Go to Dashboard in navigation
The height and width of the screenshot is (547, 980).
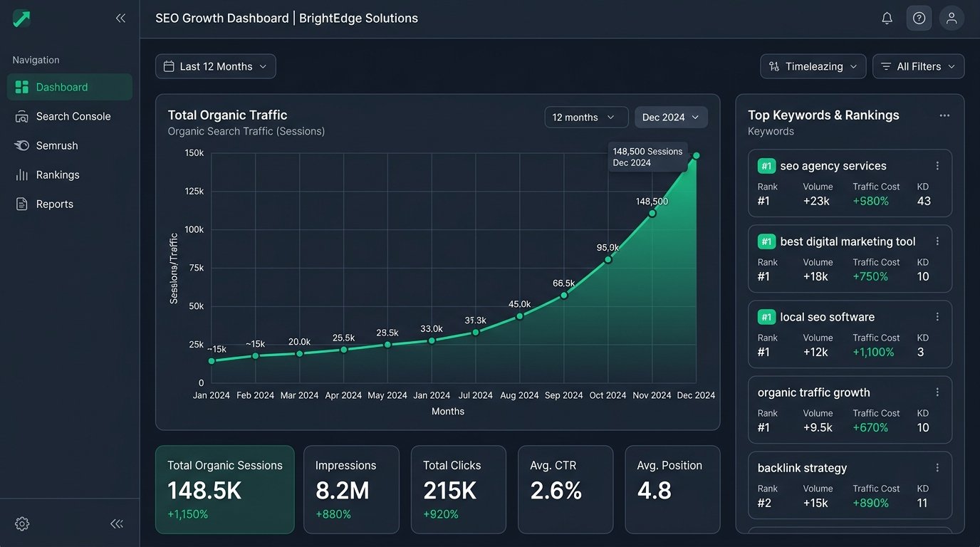70,87
